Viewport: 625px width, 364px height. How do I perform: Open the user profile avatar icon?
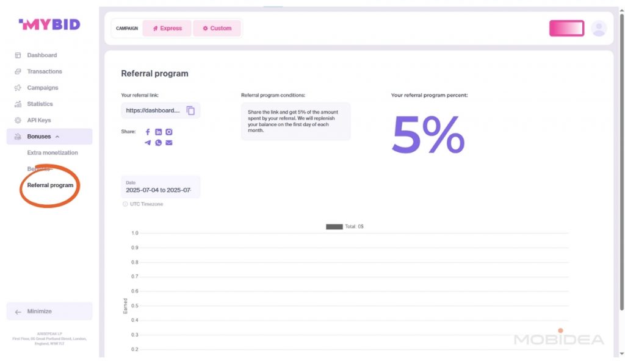599,28
